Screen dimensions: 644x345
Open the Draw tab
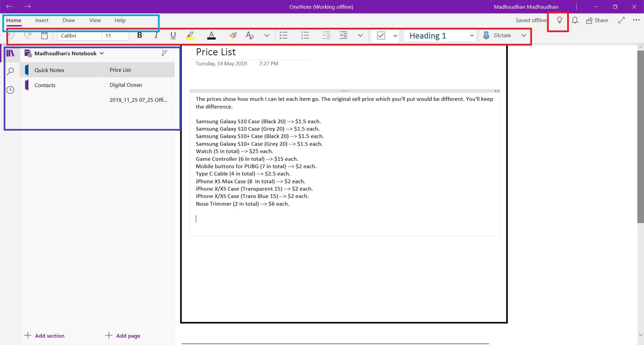(68, 20)
